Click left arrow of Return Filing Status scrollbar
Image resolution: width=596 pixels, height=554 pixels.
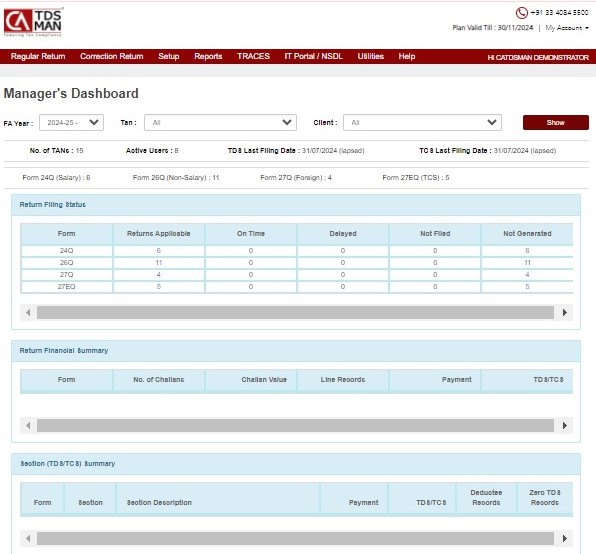[28, 312]
